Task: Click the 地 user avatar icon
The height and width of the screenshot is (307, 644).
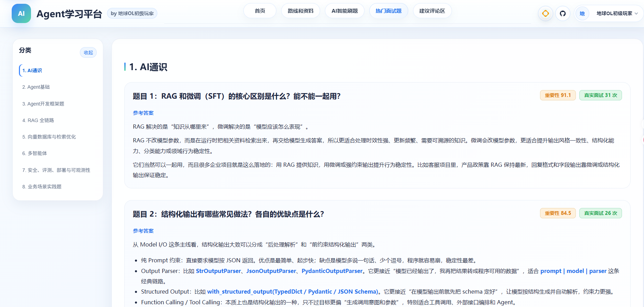Action: (x=582, y=13)
